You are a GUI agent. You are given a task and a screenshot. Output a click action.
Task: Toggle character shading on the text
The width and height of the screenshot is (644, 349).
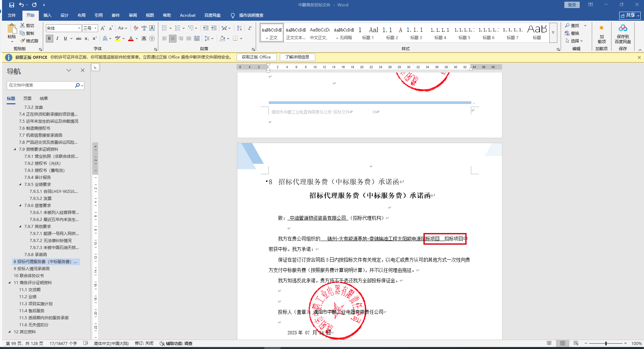pyautogui.click(x=144, y=38)
